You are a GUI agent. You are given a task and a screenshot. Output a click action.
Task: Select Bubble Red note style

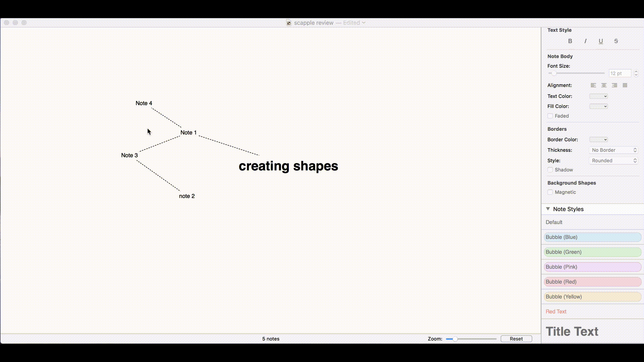591,282
